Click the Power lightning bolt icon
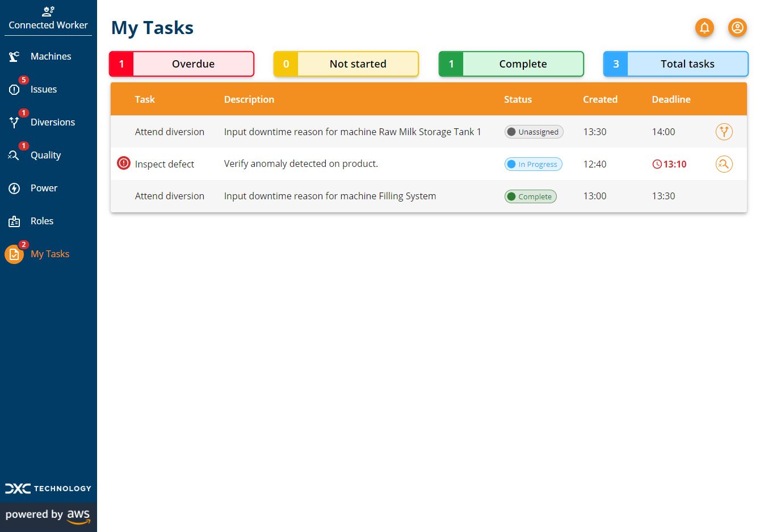760x532 pixels. [x=14, y=188]
